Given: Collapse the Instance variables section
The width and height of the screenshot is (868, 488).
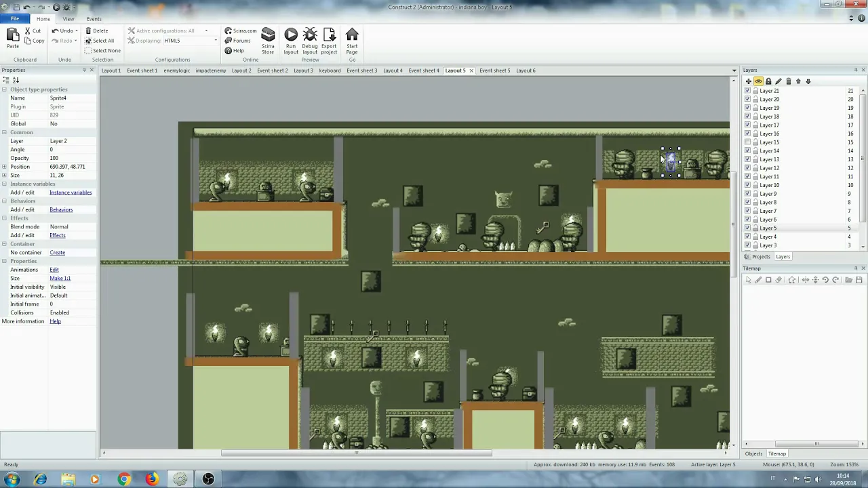Looking at the screenshot, I should (x=4, y=184).
